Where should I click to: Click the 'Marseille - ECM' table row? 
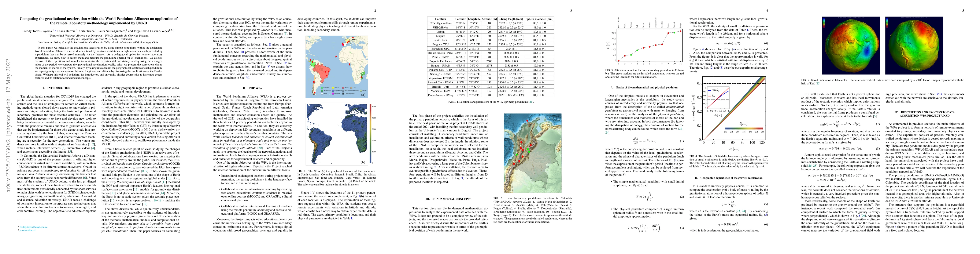pos(490,91)
